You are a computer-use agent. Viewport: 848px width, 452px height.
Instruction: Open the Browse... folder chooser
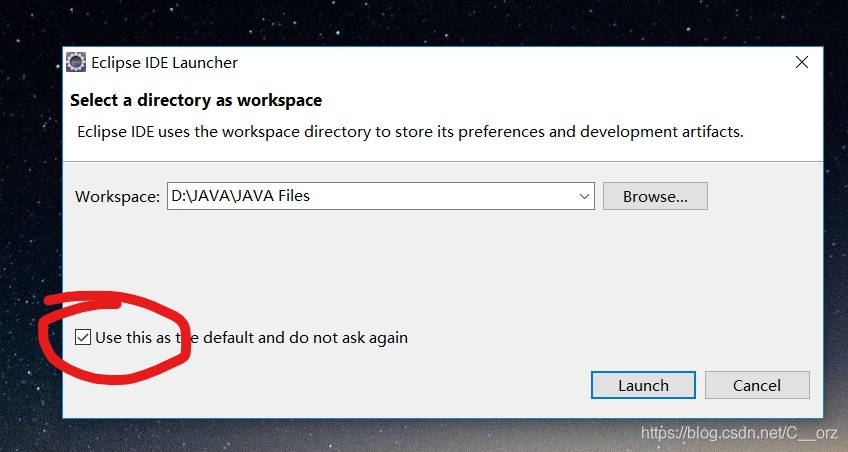point(655,196)
